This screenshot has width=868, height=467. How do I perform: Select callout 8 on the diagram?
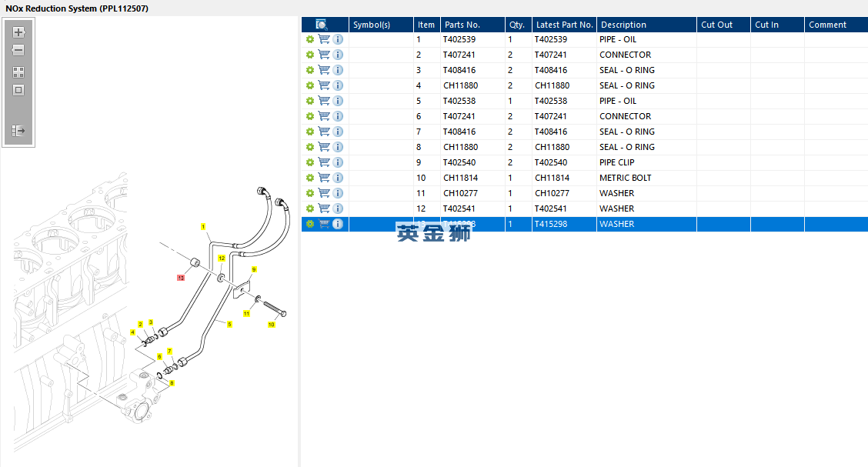point(172,383)
